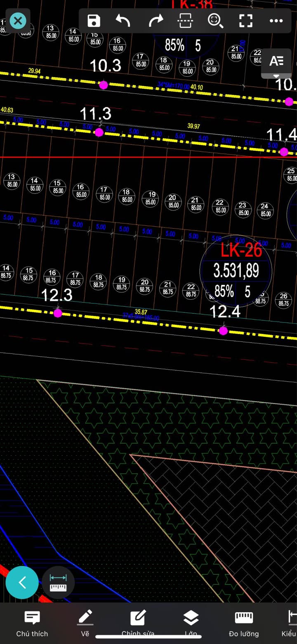Toggle fullscreen view mode
This screenshot has width=297, height=644.
click(246, 21)
